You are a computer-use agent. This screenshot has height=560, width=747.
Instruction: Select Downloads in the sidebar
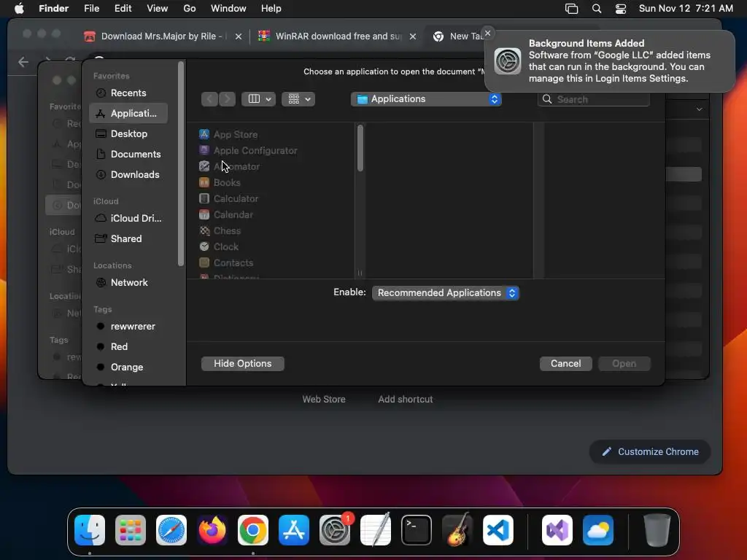click(128, 175)
